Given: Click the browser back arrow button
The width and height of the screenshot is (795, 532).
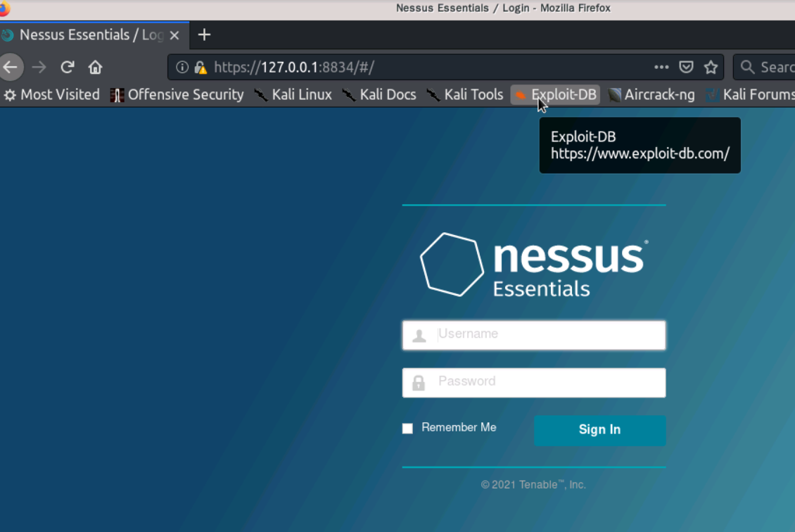Looking at the screenshot, I should 10,67.
